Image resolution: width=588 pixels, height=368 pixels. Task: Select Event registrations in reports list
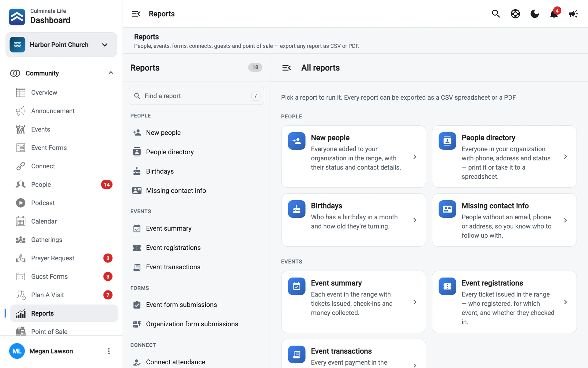coord(196,248)
